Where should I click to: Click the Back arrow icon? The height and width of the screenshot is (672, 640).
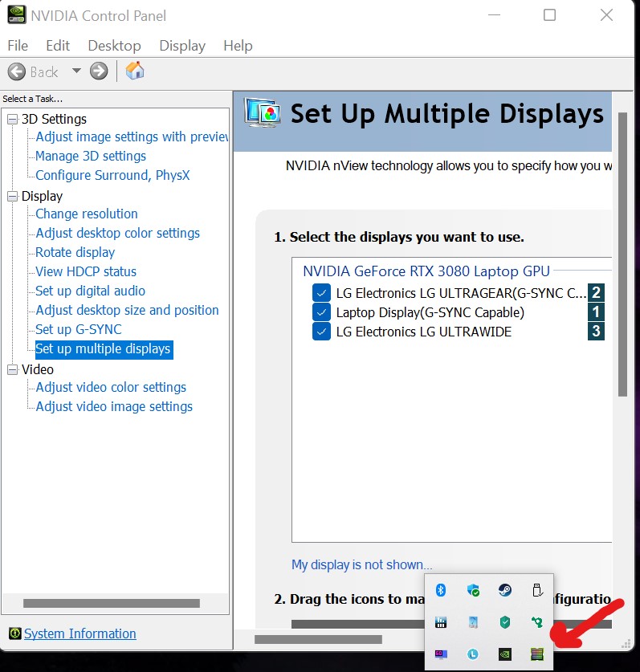17,71
